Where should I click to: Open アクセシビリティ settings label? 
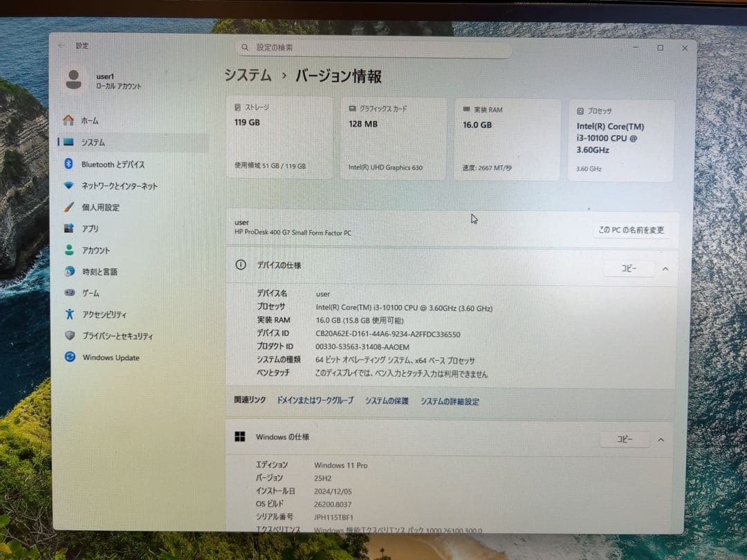pyautogui.click(x=105, y=315)
